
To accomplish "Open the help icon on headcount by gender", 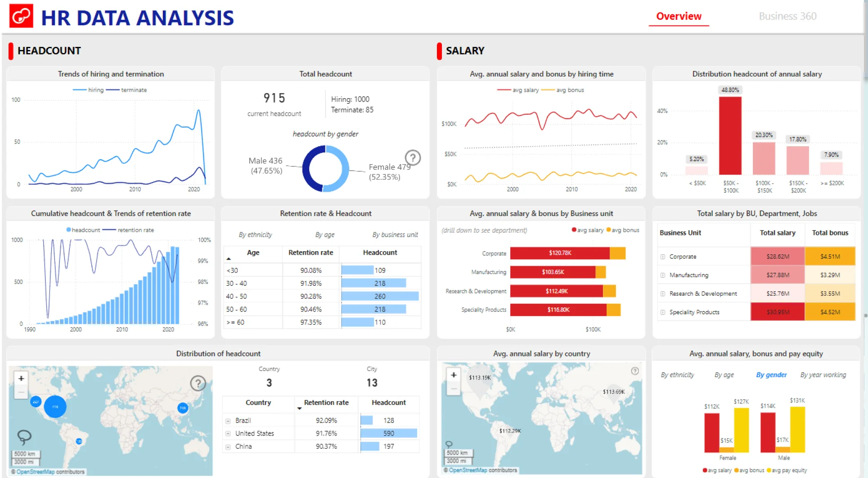I will click(413, 158).
